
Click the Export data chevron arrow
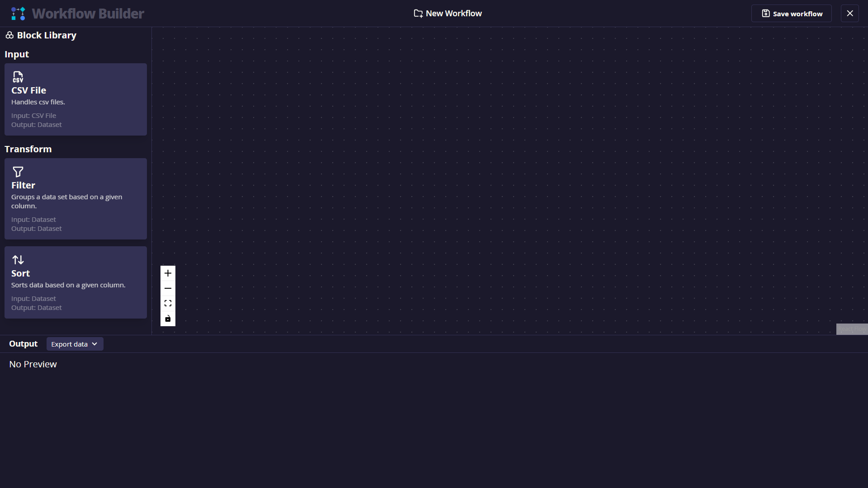[x=94, y=344]
